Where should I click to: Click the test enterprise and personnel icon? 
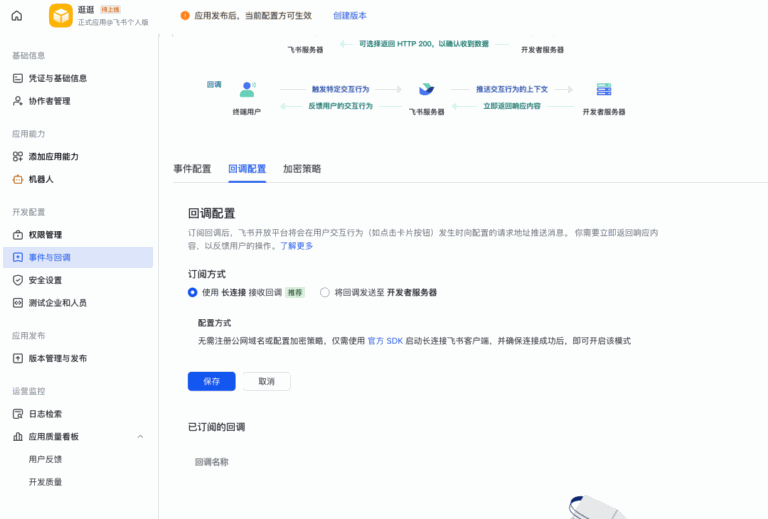point(18,303)
